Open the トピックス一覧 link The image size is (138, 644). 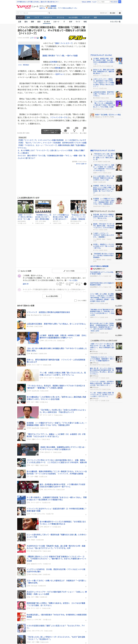(x=115, y=22)
